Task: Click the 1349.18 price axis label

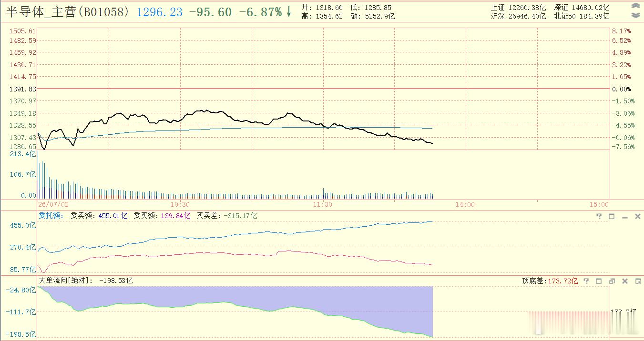Action: (22, 113)
